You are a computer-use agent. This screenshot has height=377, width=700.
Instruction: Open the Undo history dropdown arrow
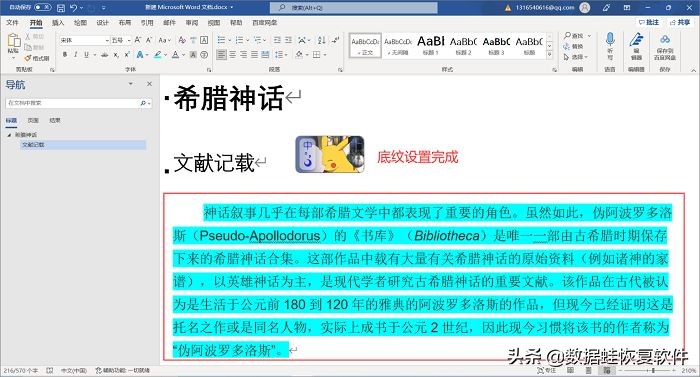coord(82,8)
